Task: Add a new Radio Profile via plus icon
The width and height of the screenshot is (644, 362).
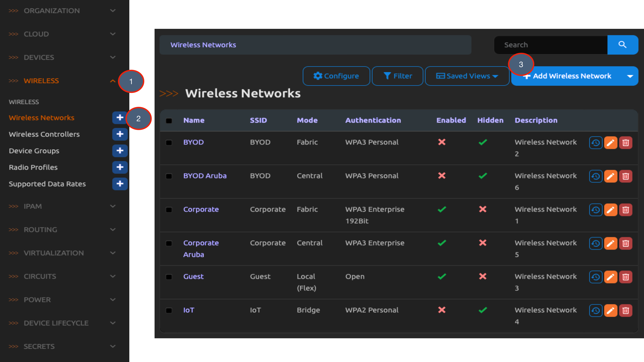Action: coord(120,167)
